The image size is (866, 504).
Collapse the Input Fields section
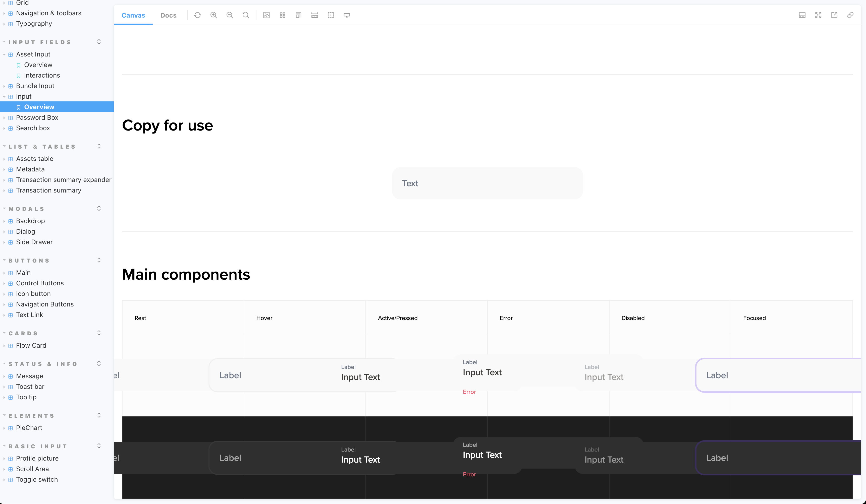click(40, 42)
